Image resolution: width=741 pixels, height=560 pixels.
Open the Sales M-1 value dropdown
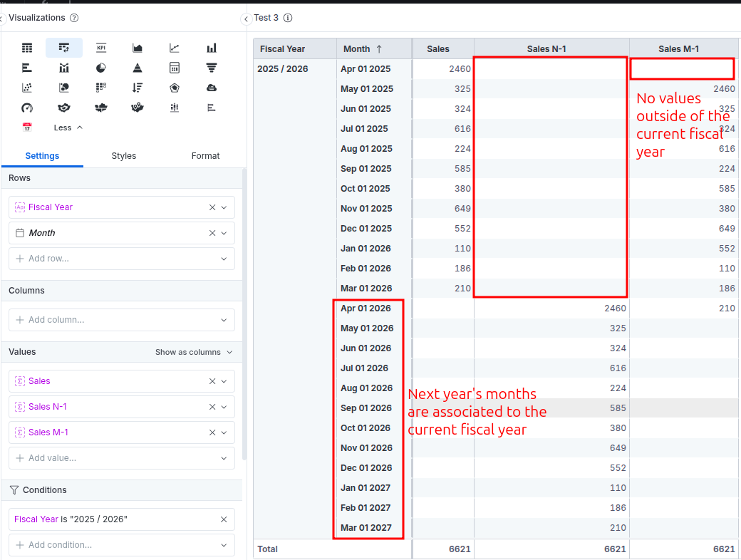coord(224,432)
